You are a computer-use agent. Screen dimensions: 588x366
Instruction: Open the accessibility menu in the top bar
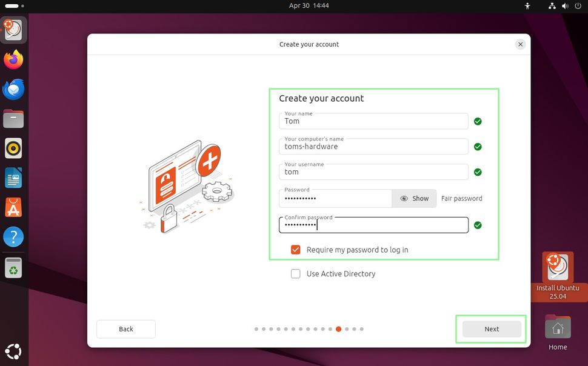[x=527, y=6]
